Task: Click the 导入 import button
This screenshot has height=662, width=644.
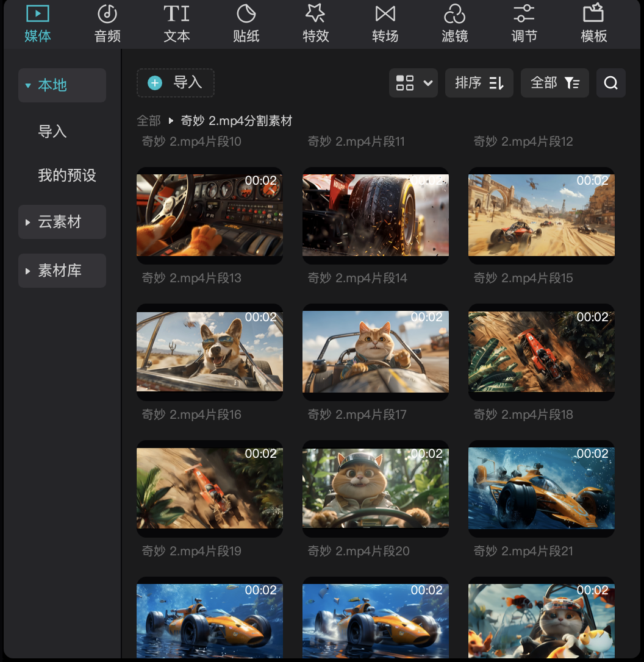Action: (176, 83)
